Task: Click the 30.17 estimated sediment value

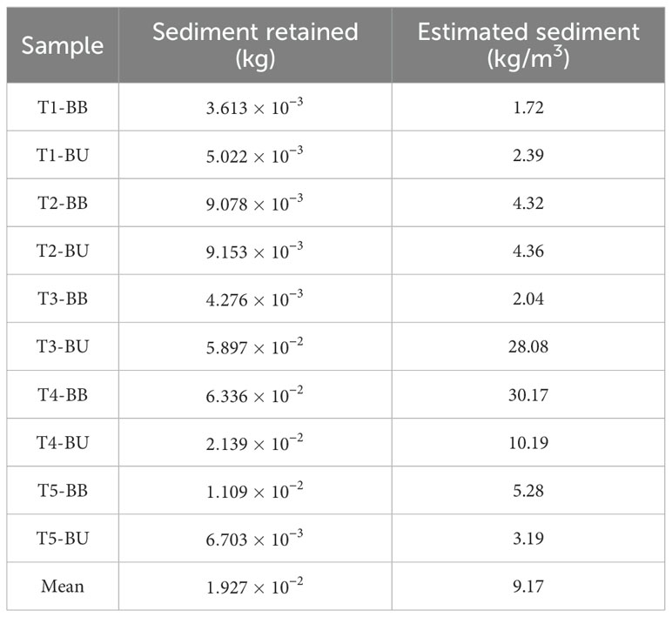Action: (528, 394)
